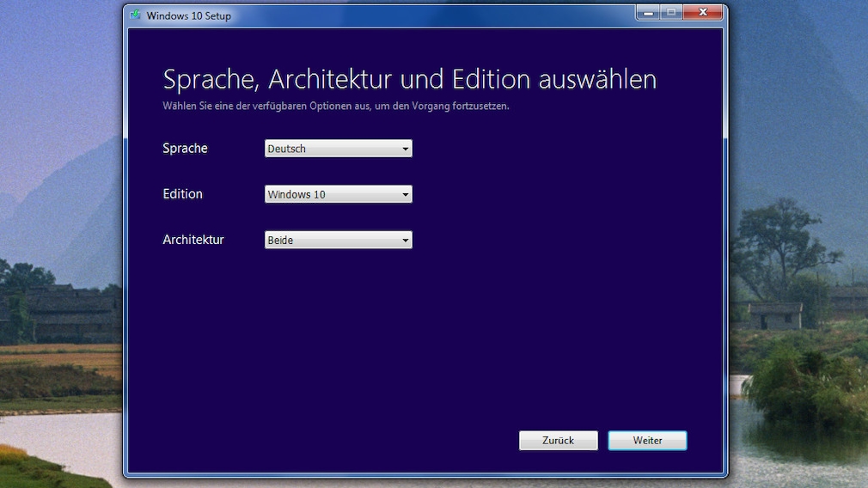Minimize the Windows 10 Setup window
The width and height of the screenshot is (868, 488).
(x=648, y=13)
